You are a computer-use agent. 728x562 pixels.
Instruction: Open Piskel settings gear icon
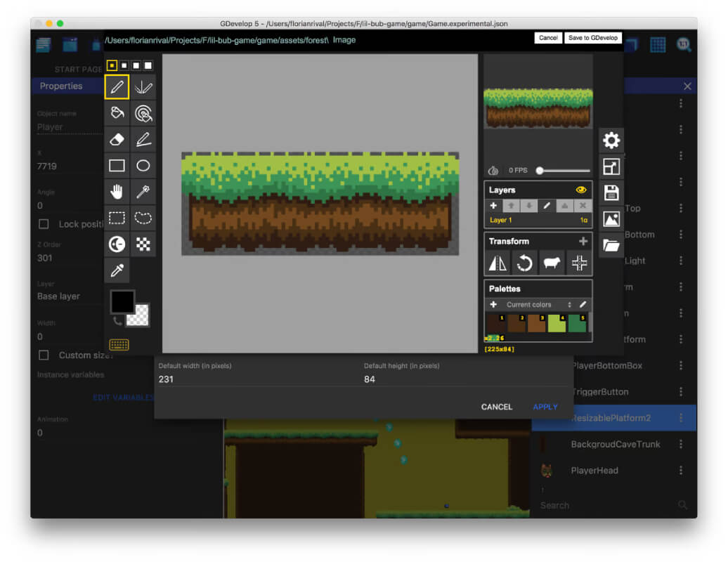[611, 140]
